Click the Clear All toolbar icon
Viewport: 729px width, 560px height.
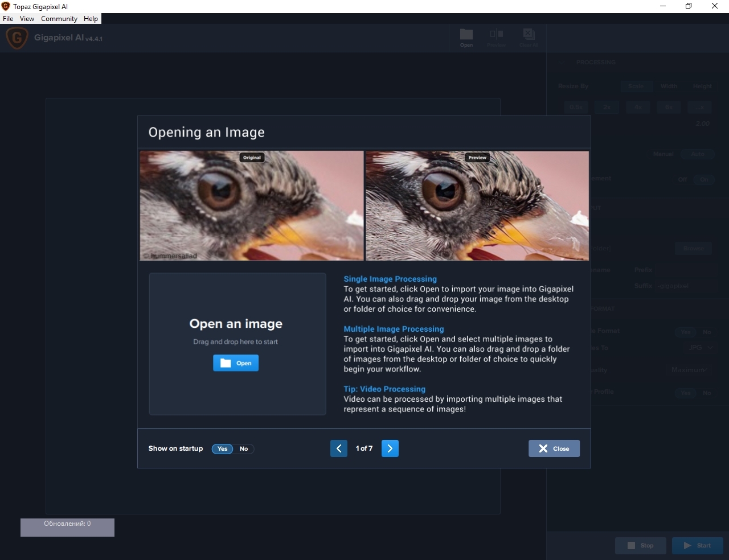529,38
